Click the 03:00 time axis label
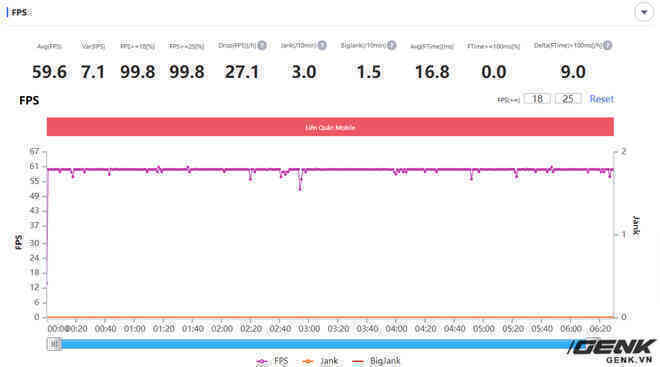 coord(309,328)
